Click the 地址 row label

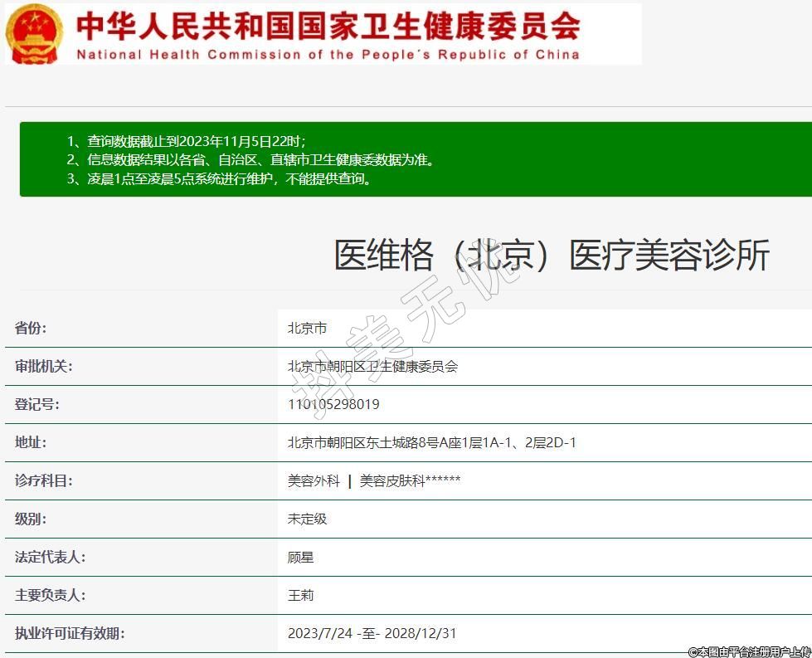(31, 442)
